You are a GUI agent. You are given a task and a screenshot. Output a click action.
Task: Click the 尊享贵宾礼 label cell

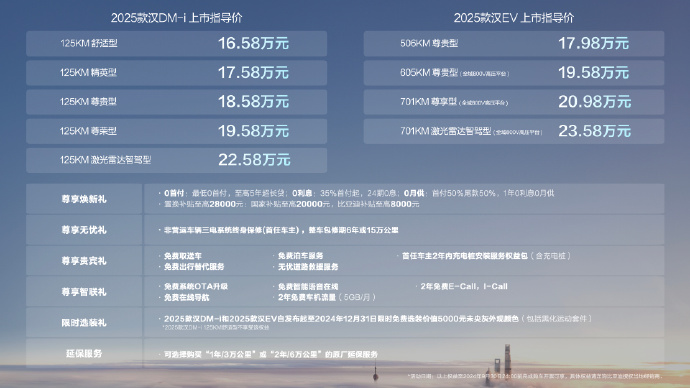click(x=84, y=260)
